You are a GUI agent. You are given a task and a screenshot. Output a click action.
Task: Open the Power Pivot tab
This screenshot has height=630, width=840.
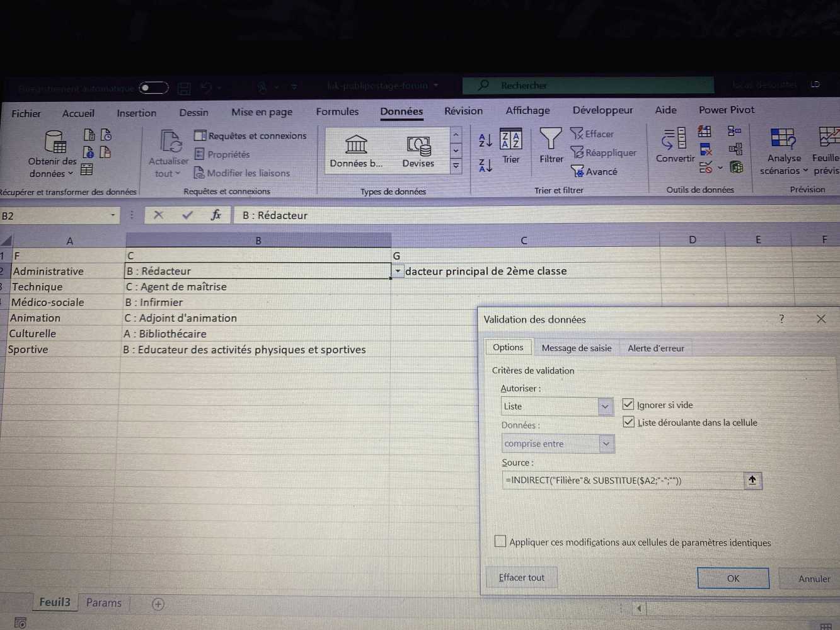(727, 110)
